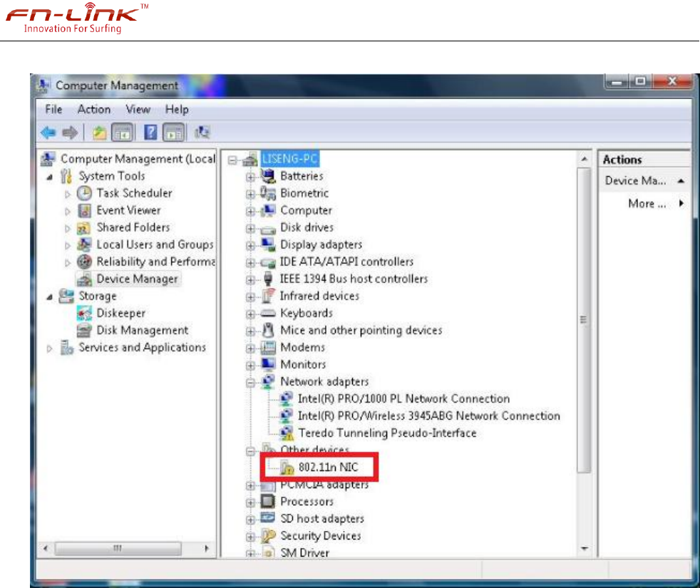Screen dimensions: 700x588
Task: Click the Reliability and Performance icon
Action: (84, 262)
